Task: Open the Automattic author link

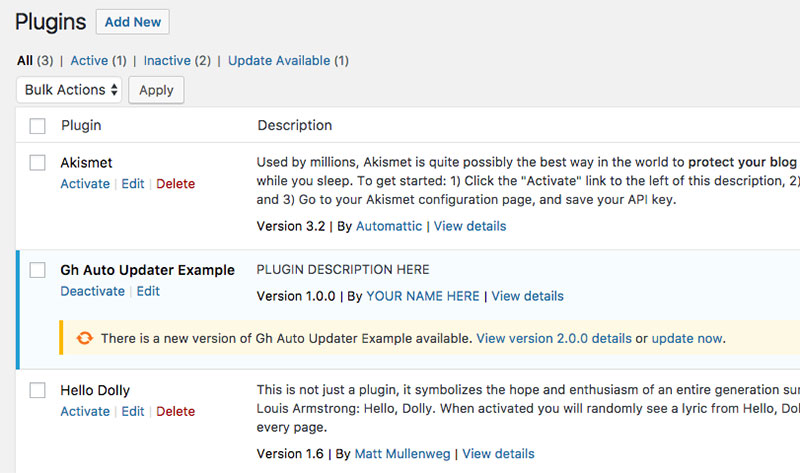Action: pyautogui.click(x=389, y=226)
